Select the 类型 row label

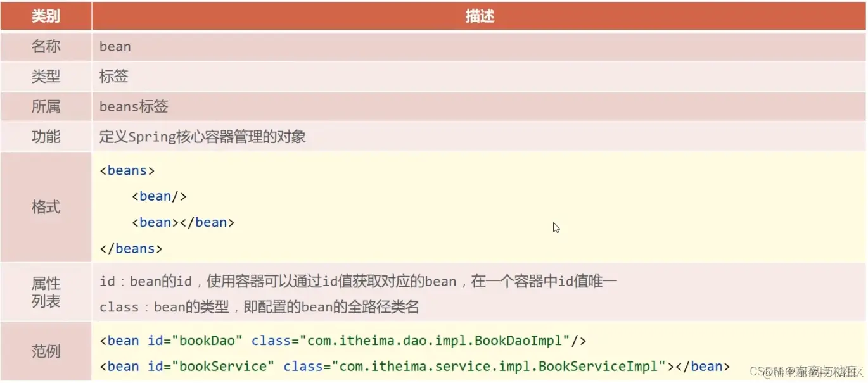tap(46, 77)
